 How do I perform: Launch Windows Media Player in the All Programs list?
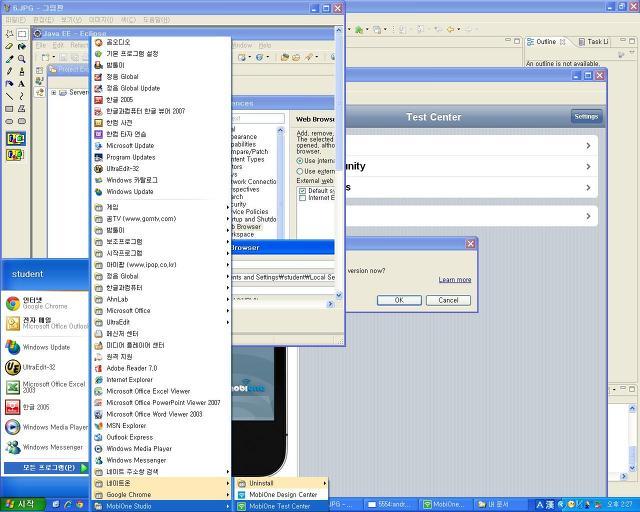pyautogui.click(x=161, y=448)
